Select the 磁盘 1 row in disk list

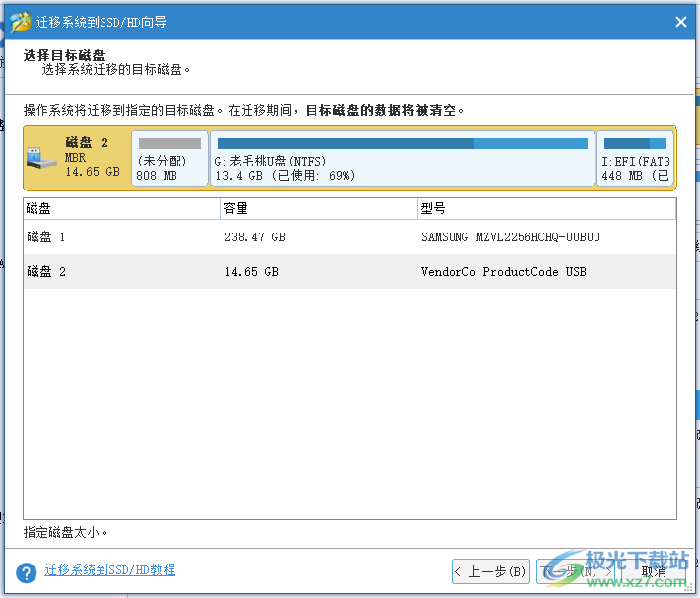pyautogui.click(x=350, y=236)
